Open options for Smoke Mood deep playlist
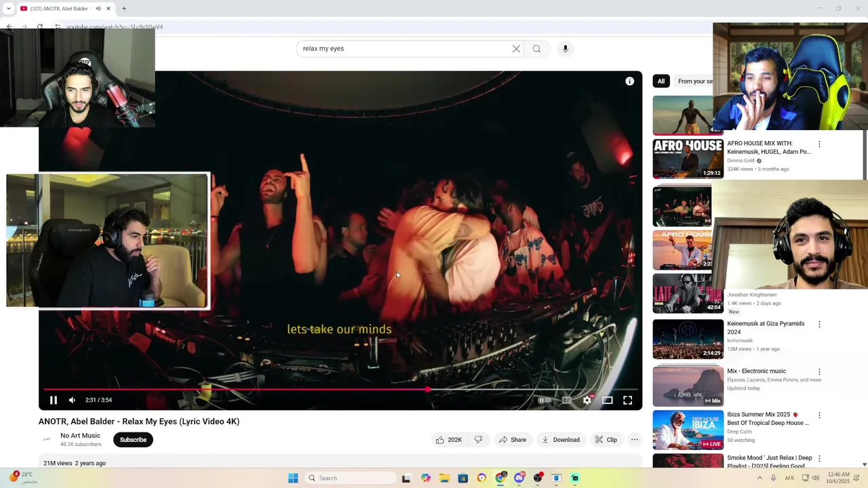Image resolution: width=868 pixels, height=488 pixels. 819,459
